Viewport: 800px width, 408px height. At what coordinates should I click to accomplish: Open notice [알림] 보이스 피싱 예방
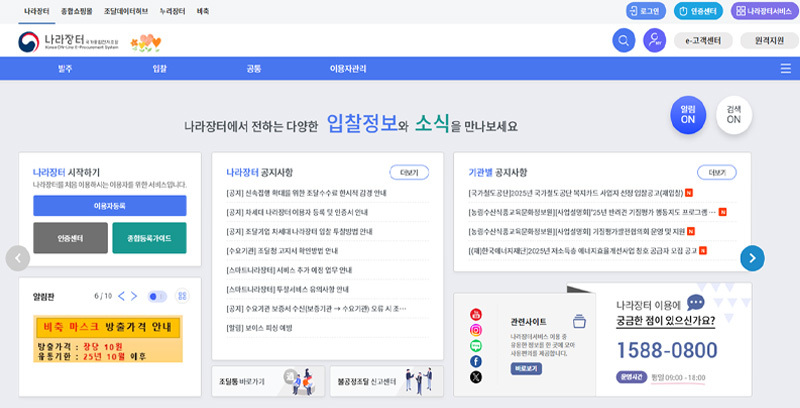(259, 328)
